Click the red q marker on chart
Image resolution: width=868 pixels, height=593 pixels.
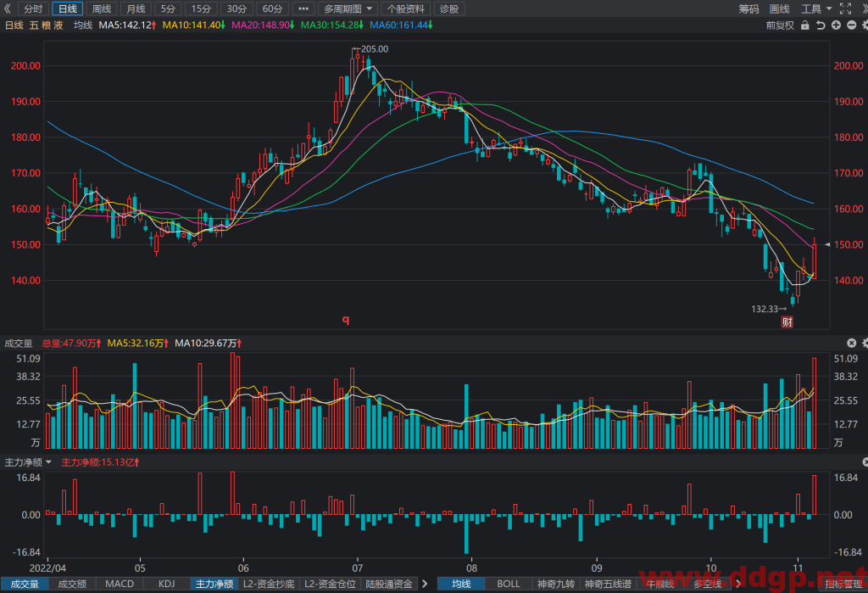(x=346, y=319)
